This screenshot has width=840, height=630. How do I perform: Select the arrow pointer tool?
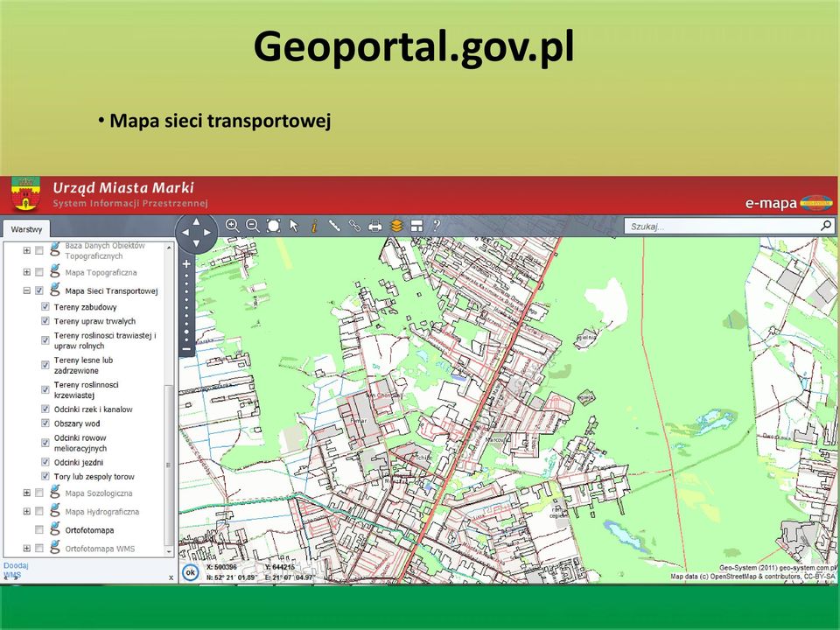[x=294, y=226]
